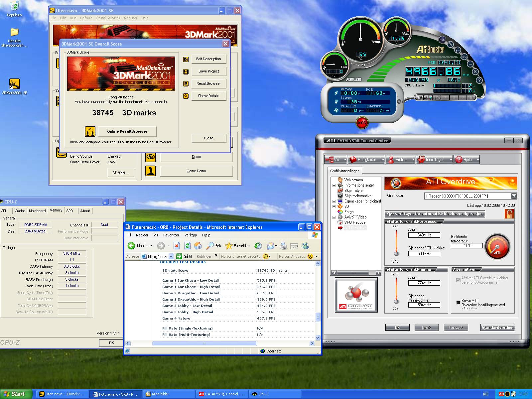This screenshot has width=532, height=399.
Task: Stop page loading in Internet Explorer toolbar
Action: coord(177,246)
